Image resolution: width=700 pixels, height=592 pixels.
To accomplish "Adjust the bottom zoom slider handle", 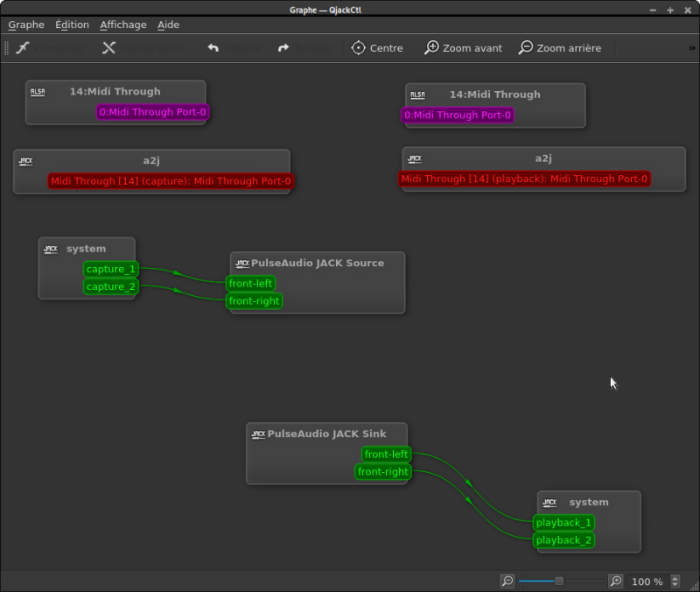I will [x=559, y=581].
